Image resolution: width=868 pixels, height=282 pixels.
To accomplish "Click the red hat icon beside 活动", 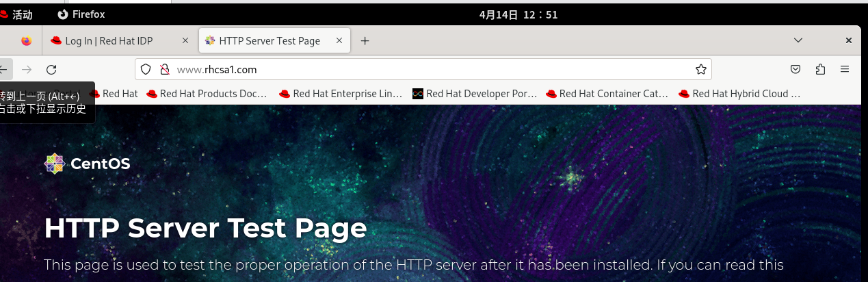I will 4,14.
